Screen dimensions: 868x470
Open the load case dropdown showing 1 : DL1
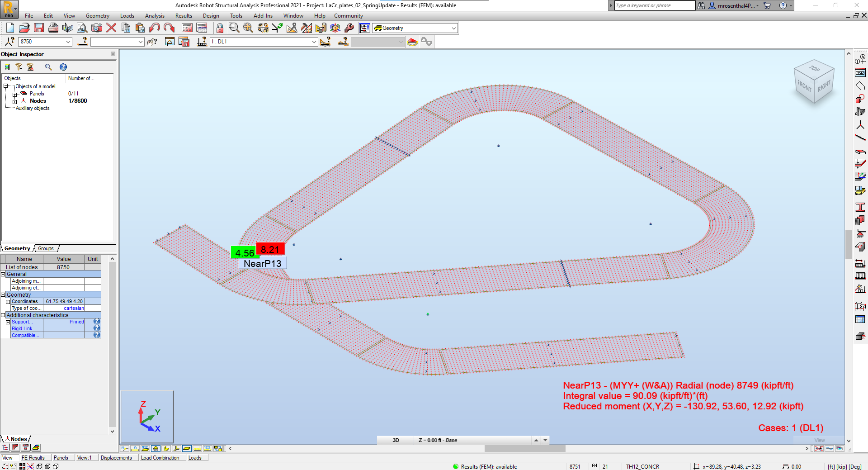pos(314,42)
